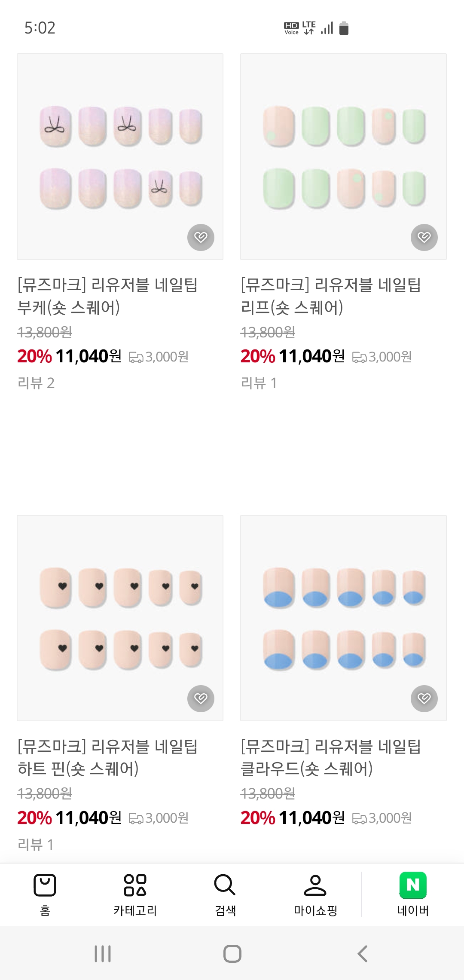Open the 부케(숏 스퀘어) product title
This screenshot has width=464, height=980.
click(x=107, y=296)
